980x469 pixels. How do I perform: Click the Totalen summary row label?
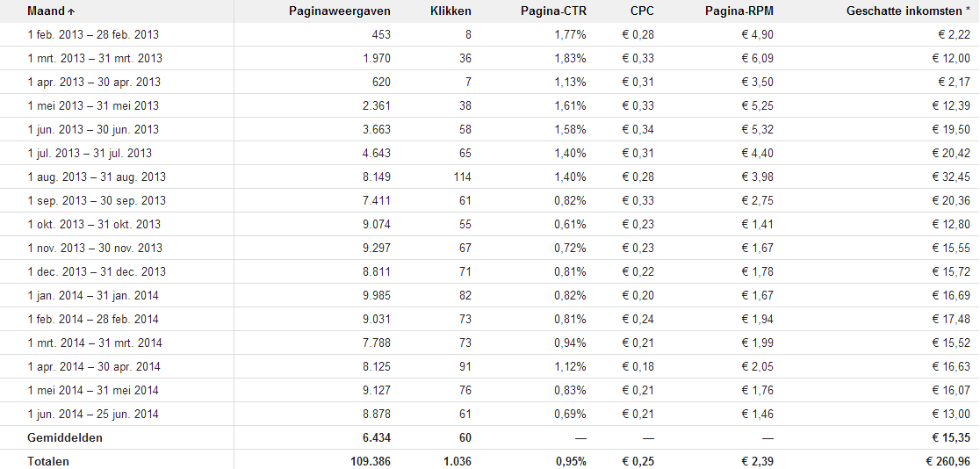point(48,461)
